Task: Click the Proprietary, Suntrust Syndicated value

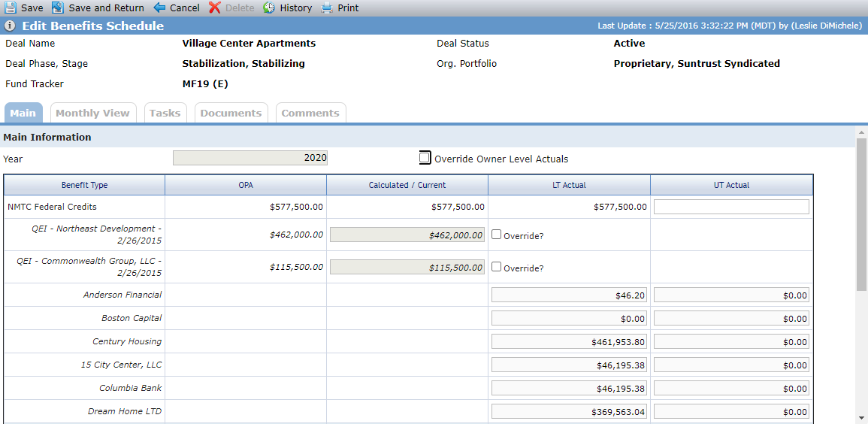Action: tap(697, 64)
